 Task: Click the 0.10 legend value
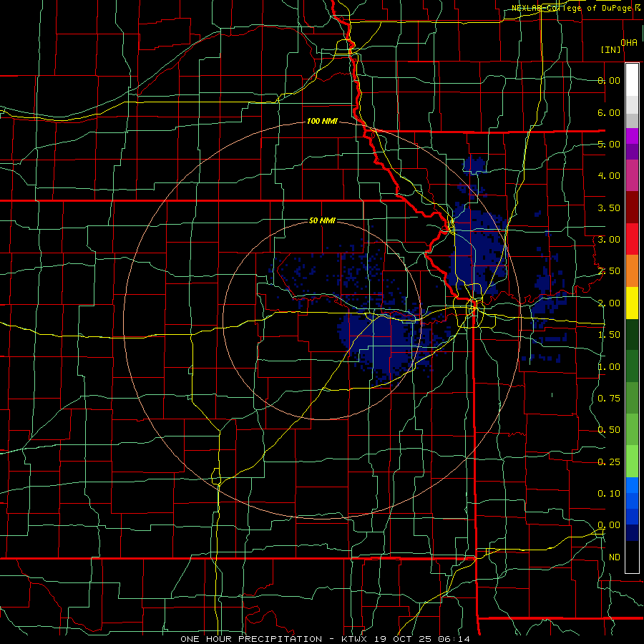(609, 494)
